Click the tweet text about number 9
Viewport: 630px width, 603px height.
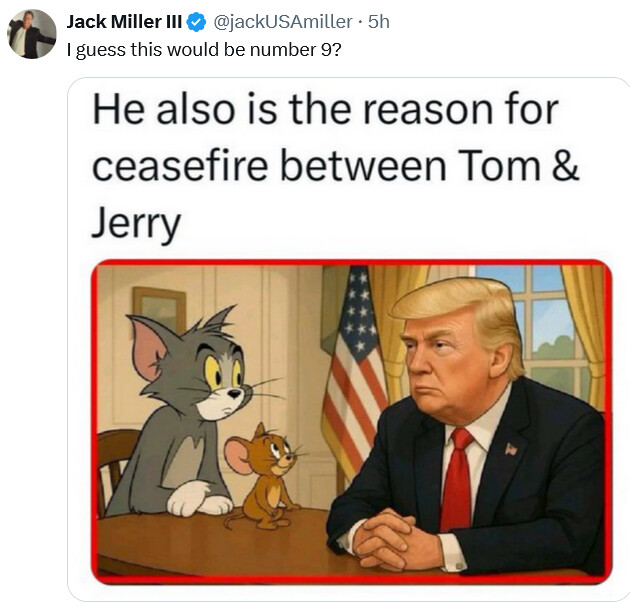coord(209,49)
